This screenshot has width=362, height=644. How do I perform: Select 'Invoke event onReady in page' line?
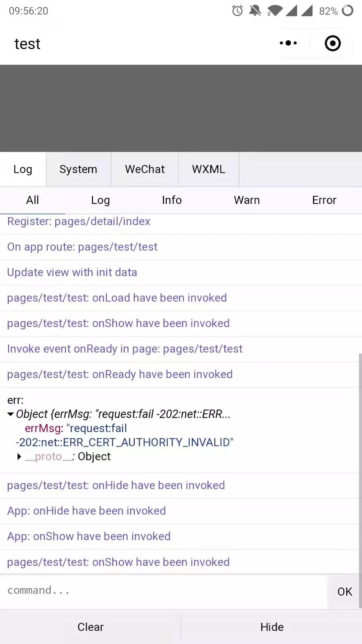tap(181, 349)
